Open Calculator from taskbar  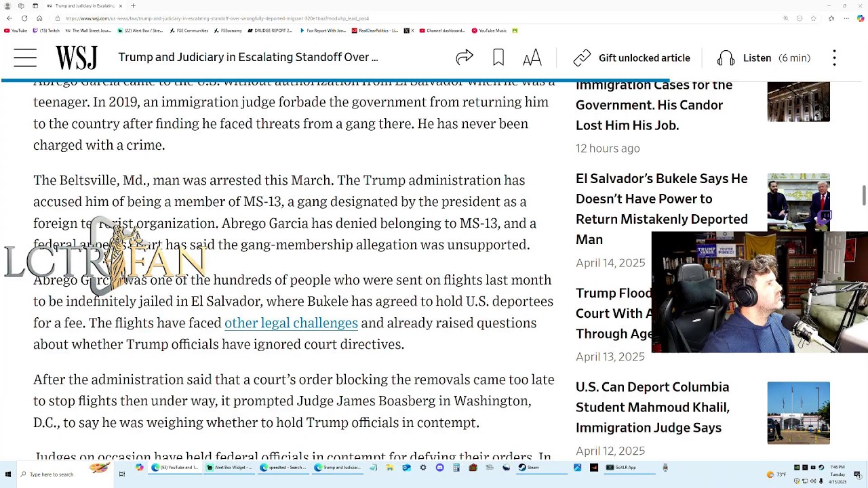pyautogui.click(x=456, y=468)
